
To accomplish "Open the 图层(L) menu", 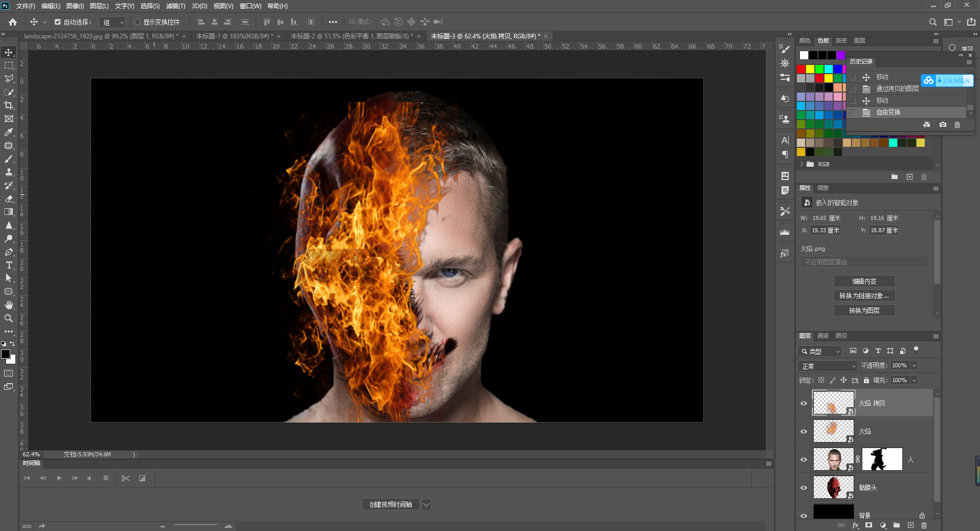I will click(x=99, y=6).
